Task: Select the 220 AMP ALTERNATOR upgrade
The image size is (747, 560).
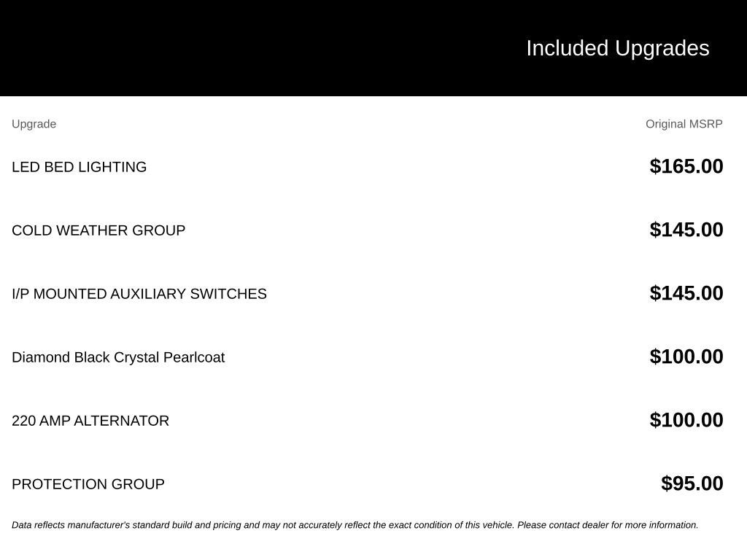Action: 90,421
